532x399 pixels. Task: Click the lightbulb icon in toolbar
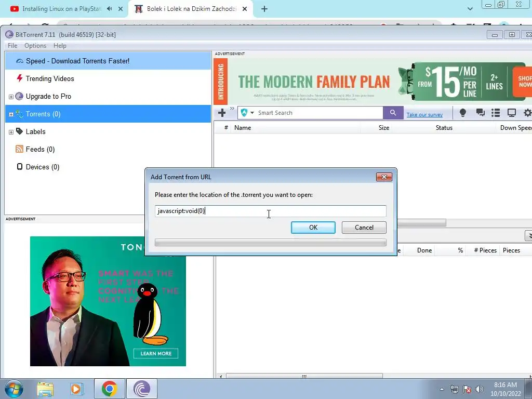coord(462,113)
